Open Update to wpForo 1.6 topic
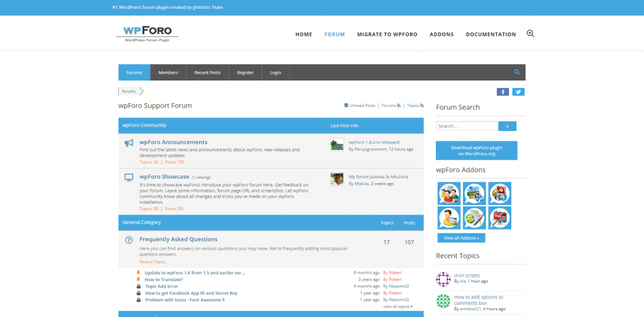The width and height of the screenshot is (644, 317). coord(195,272)
